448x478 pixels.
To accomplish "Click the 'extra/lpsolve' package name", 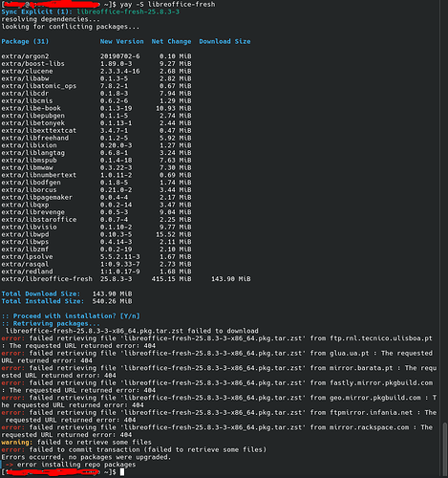I will click(x=27, y=257).
